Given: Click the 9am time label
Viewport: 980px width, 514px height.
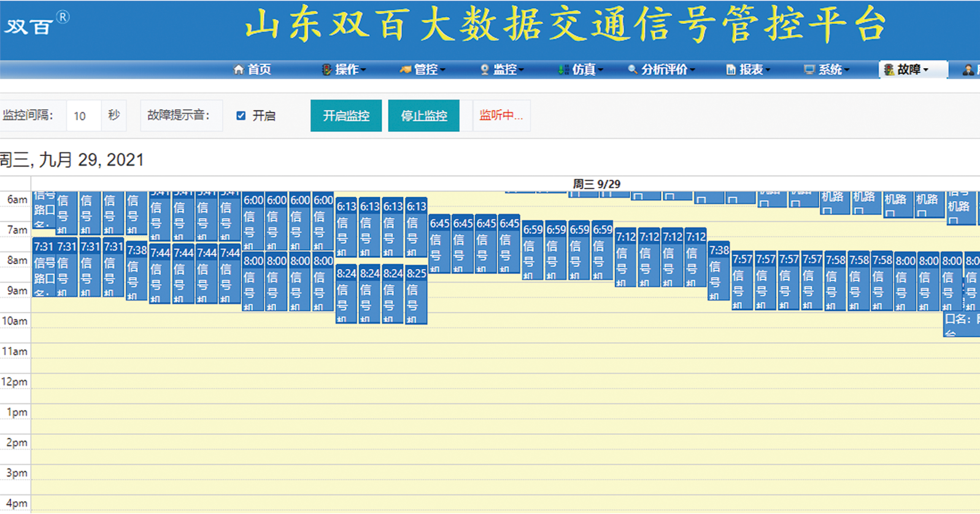Looking at the screenshot, I should (17, 290).
